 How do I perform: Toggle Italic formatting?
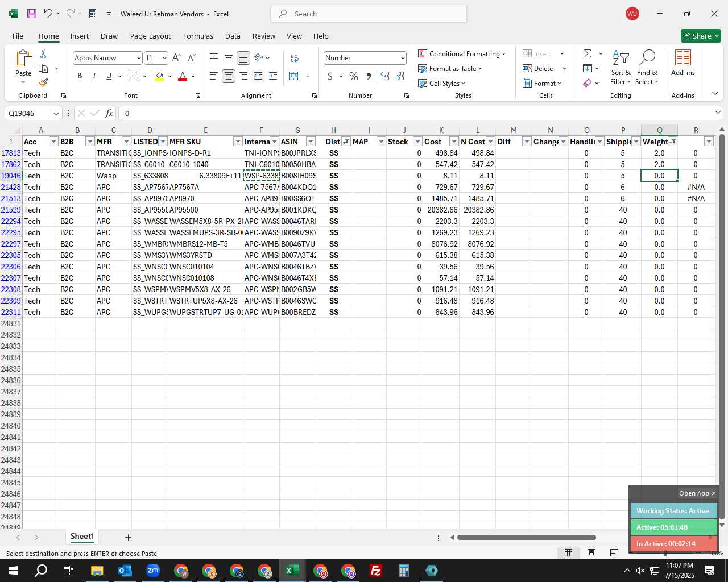[x=94, y=76]
